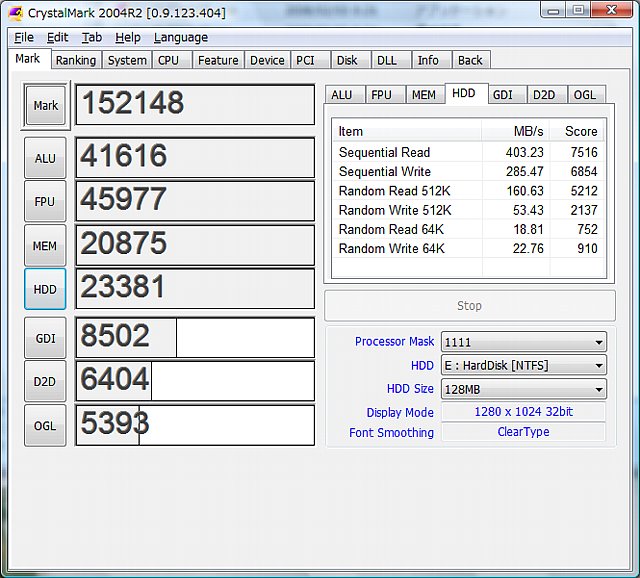Run the MEM benchmark button
640x578 pixels.
point(45,246)
